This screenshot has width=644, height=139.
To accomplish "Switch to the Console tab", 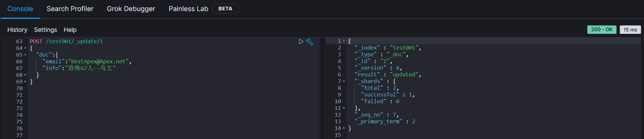I will [20, 9].
